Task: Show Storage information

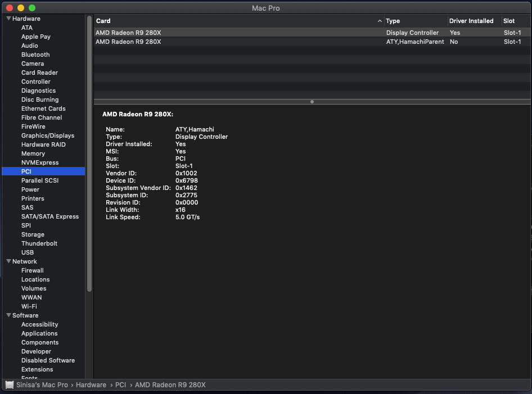Action: pos(33,234)
